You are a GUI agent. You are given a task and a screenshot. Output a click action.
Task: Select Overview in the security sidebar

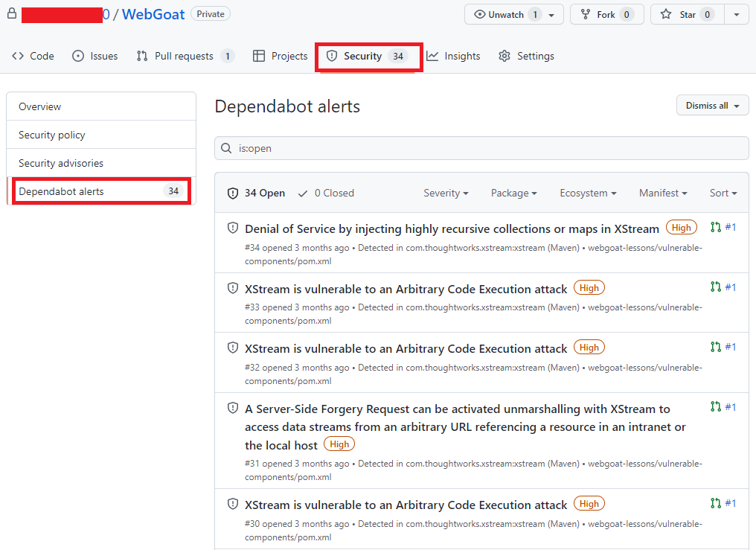(101, 106)
